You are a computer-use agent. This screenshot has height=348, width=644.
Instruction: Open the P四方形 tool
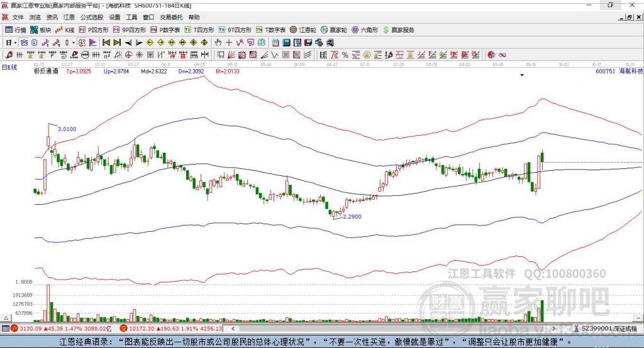pyautogui.click(x=94, y=30)
